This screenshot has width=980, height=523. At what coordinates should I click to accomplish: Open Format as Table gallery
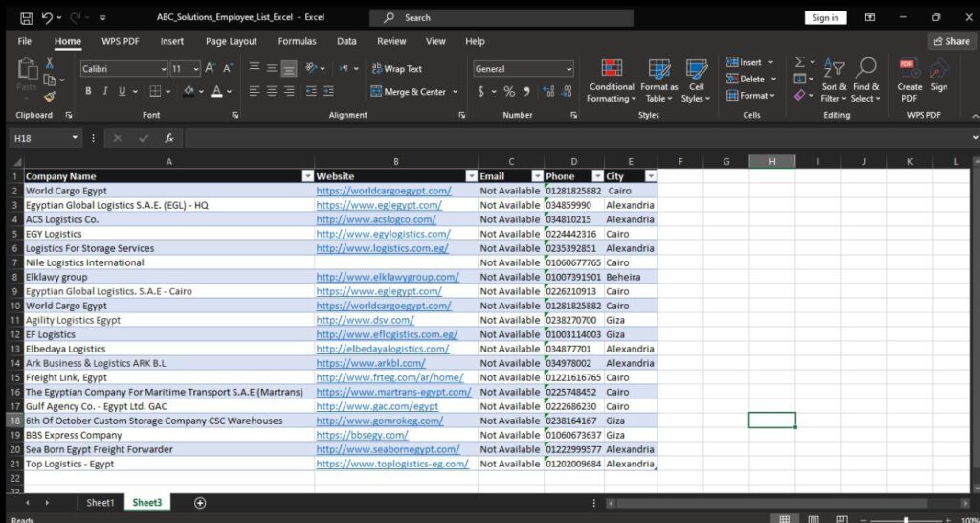658,81
